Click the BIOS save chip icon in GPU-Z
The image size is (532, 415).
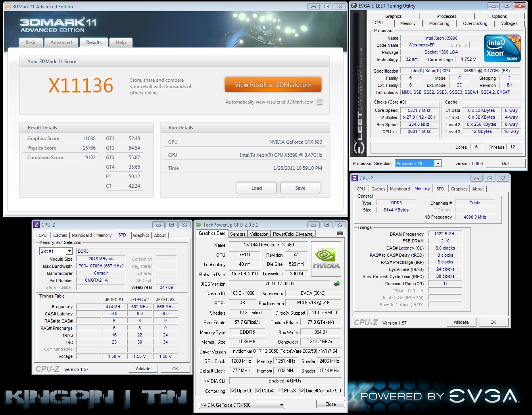point(337,284)
